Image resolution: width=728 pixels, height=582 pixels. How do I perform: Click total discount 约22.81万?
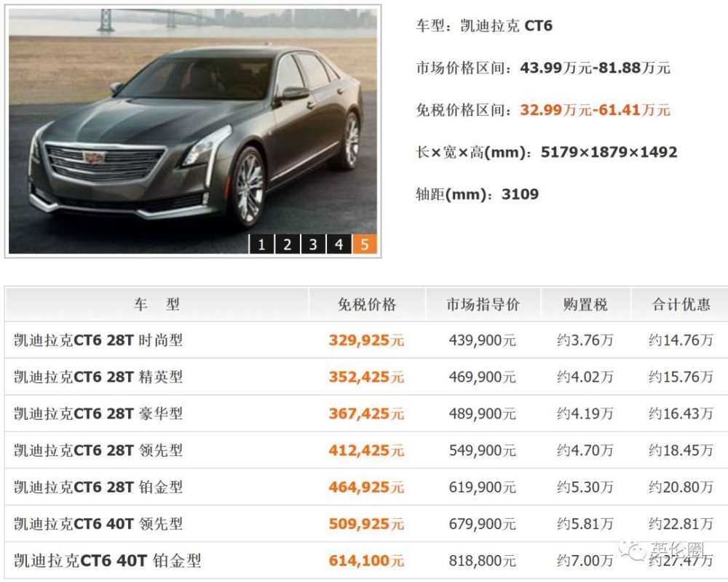(x=681, y=524)
